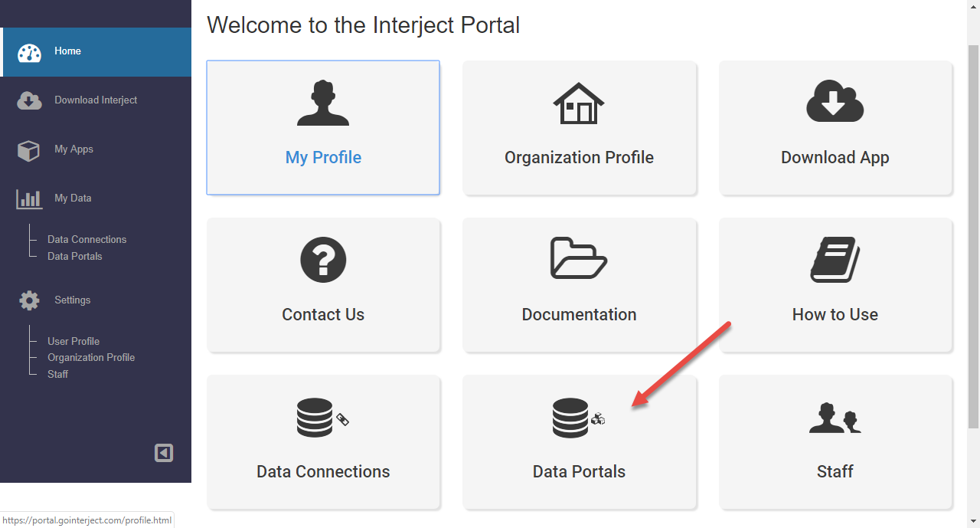Click the Contact Us question mark icon
The width and height of the screenshot is (980, 528).
tap(323, 260)
